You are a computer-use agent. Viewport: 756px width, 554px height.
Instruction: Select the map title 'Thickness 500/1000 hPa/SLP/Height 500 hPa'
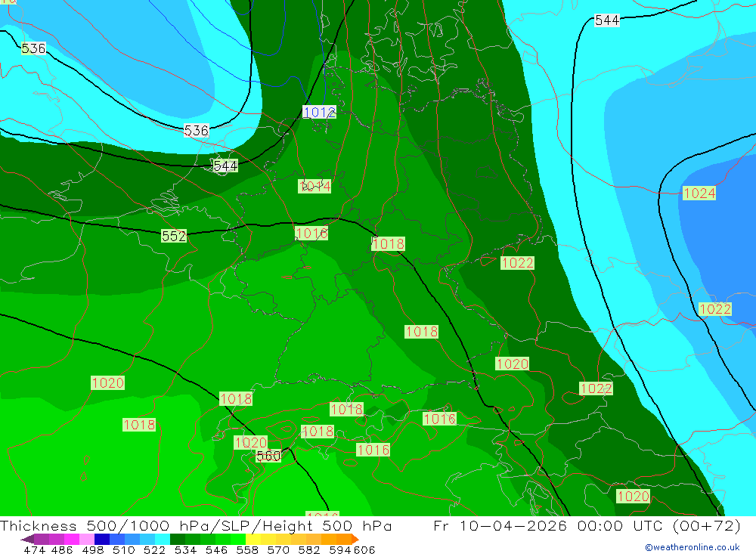click(196, 525)
